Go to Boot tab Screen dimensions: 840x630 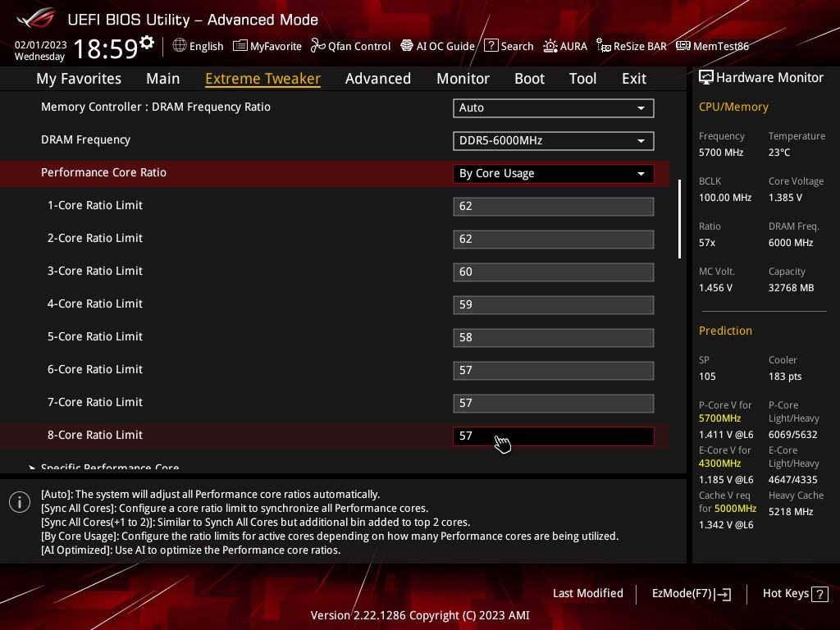[x=529, y=79]
